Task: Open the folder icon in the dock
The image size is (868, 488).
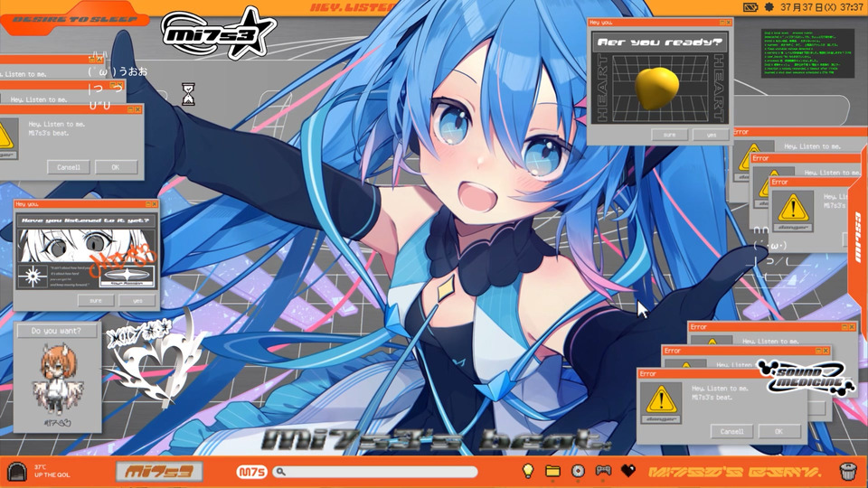Action: click(x=552, y=471)
